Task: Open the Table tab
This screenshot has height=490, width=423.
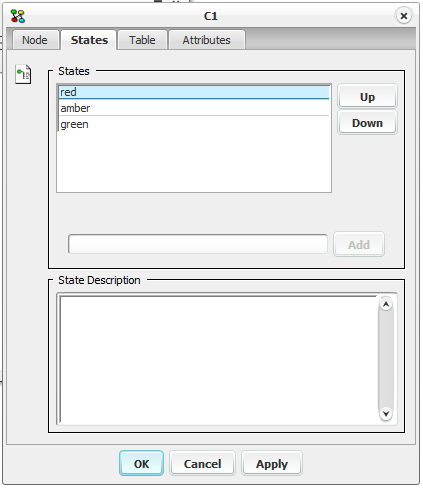Action: point(142,40)
